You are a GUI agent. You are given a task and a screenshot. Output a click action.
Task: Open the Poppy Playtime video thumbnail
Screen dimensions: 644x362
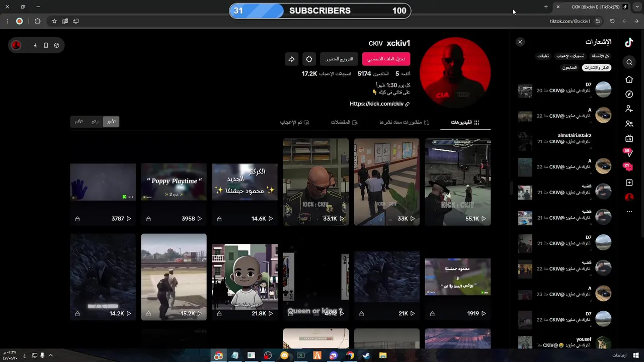coord(174,182)
